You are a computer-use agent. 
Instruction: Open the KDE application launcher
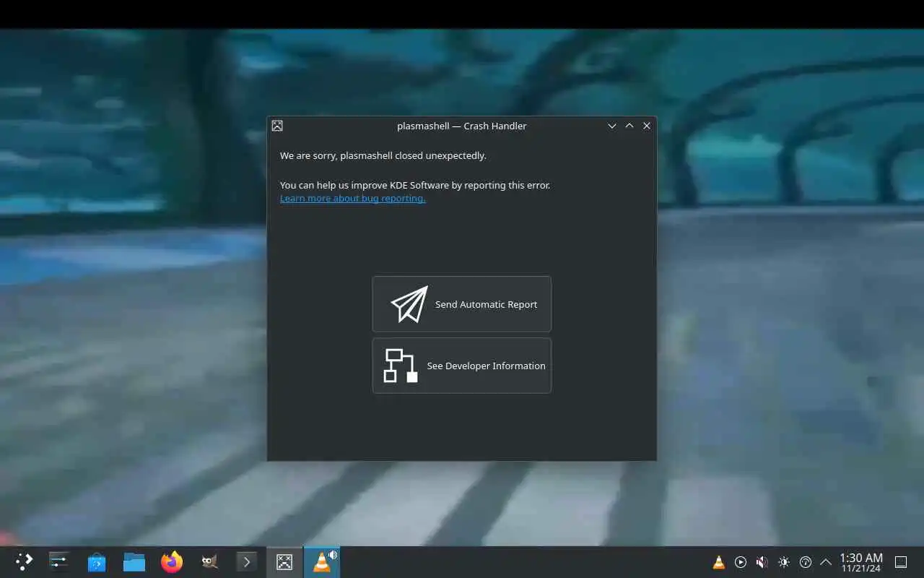pyautogui.click(x=25, y=561)
